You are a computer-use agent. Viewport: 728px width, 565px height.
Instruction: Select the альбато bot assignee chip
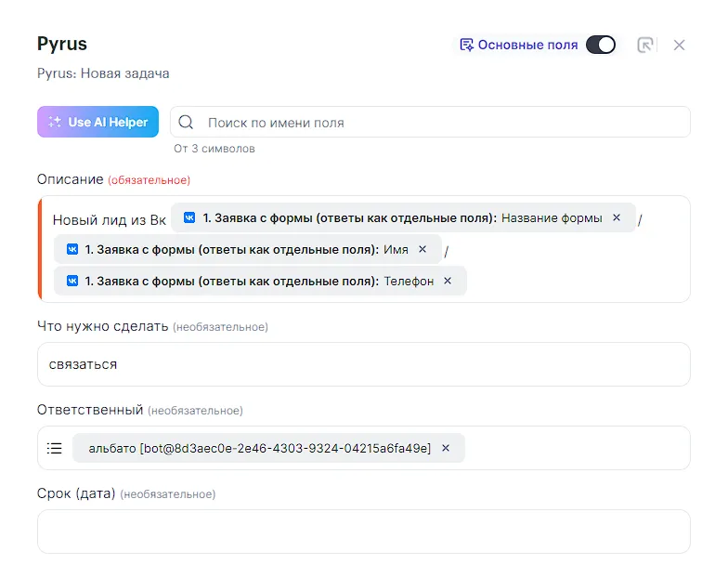pyautogui.click(x=260, y=448)
